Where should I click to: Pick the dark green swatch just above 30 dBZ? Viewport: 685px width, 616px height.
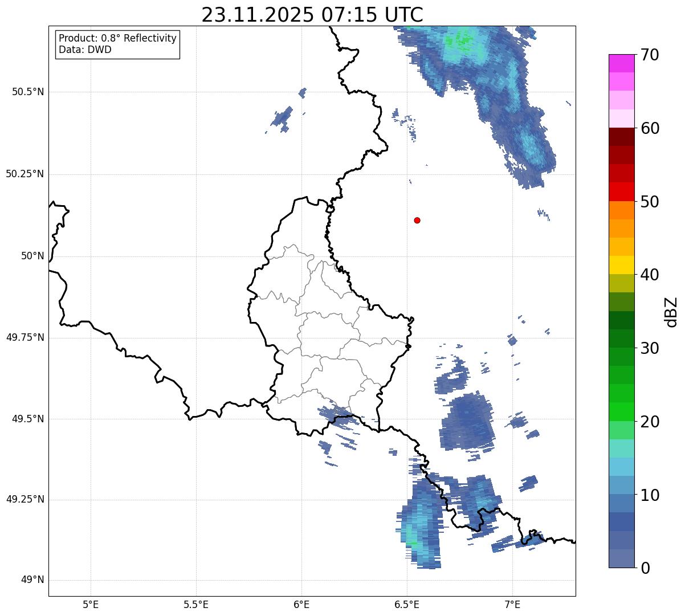pos(622,338)
